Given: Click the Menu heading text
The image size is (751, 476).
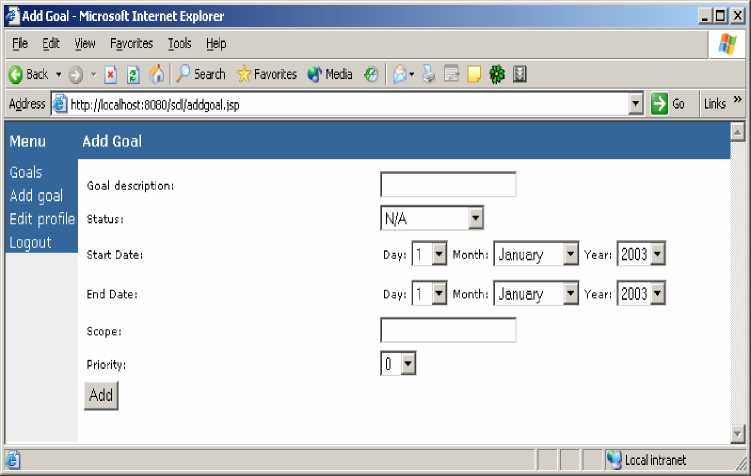Looking at the screenshot, I should 28,141.
